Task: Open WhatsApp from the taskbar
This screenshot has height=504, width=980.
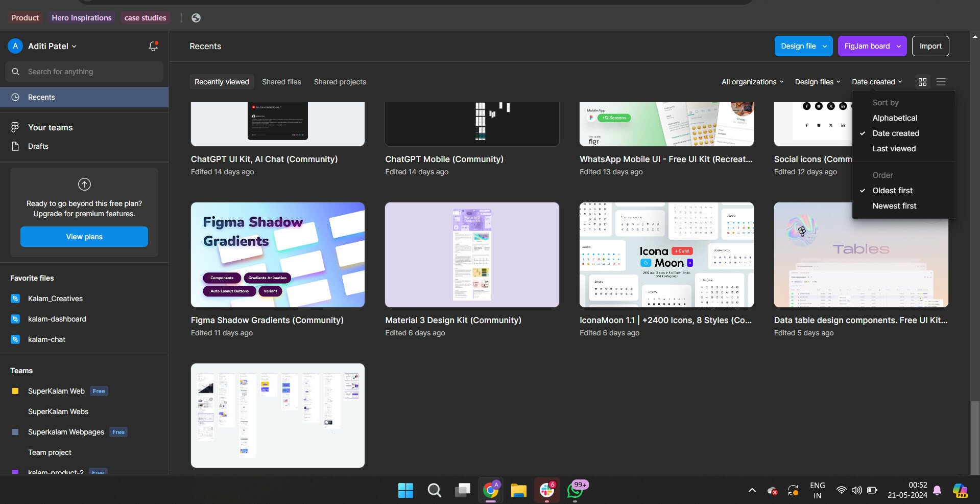Action: pyautogui.click(x=576, y=490)
